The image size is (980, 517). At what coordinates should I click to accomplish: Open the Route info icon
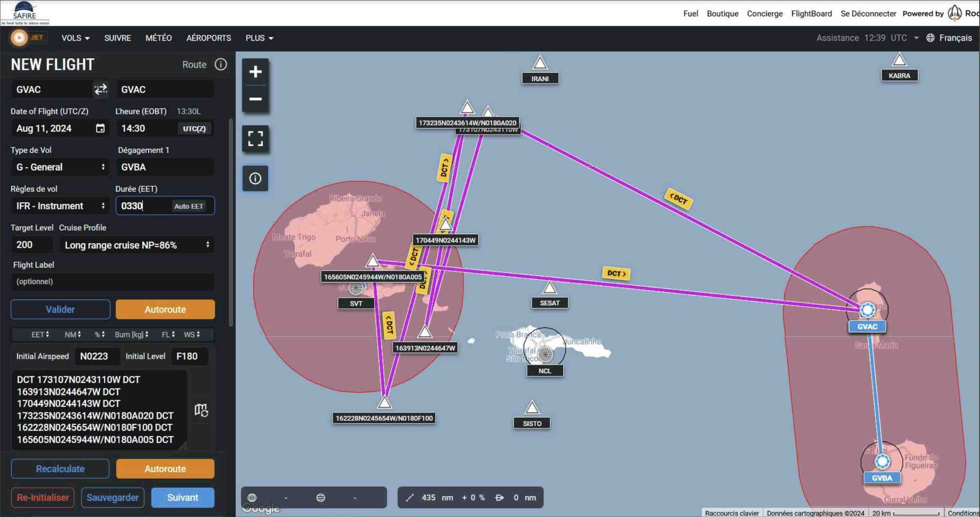(221, 64)
